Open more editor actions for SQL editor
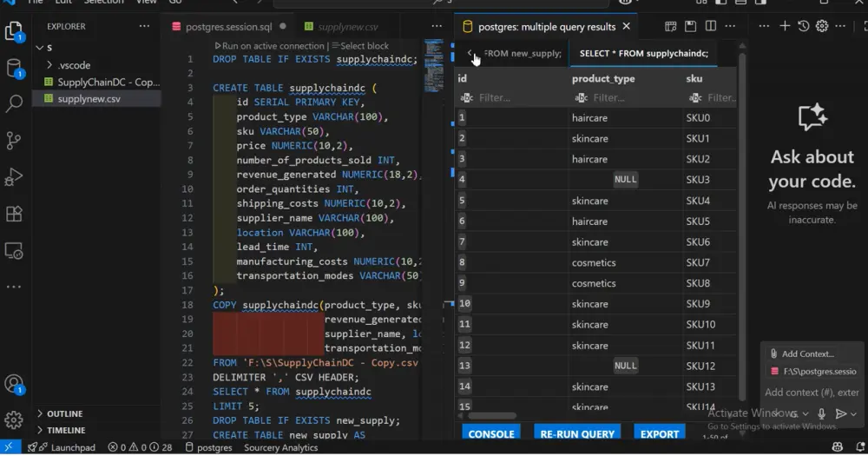The width and height of the screenshot is (868, 456). coord(437,26)
